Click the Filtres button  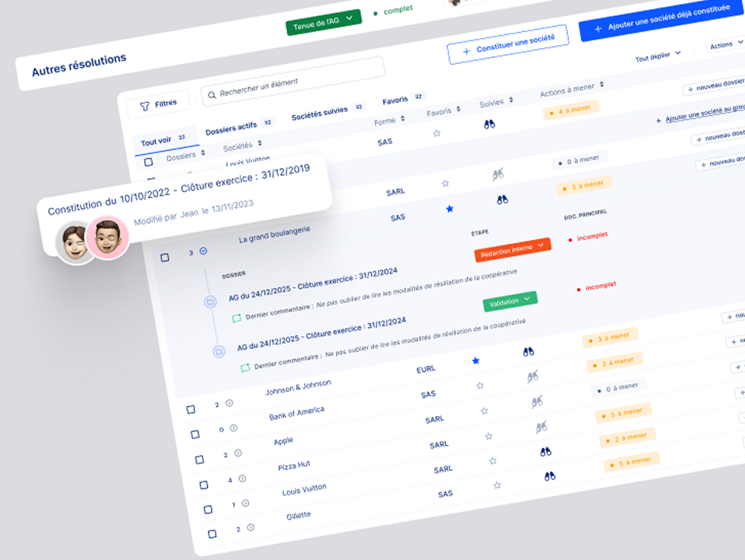click(x=158, y=104)
